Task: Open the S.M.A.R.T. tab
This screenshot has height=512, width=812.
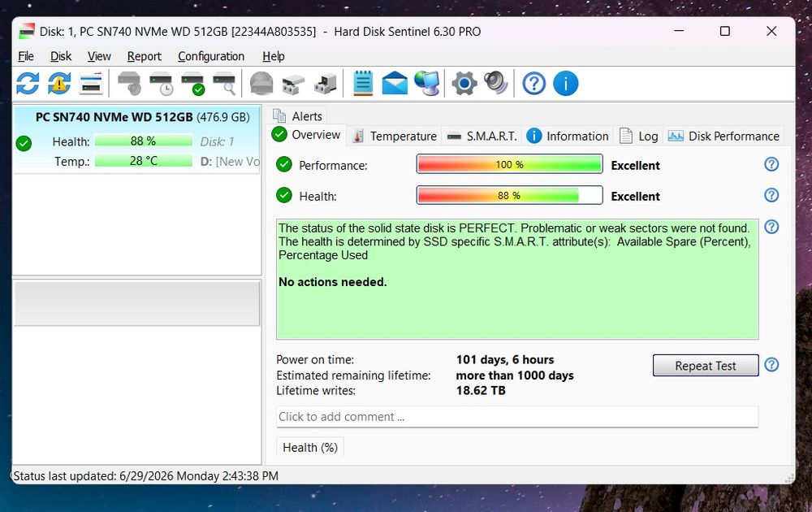Action: tap(482, 136)
